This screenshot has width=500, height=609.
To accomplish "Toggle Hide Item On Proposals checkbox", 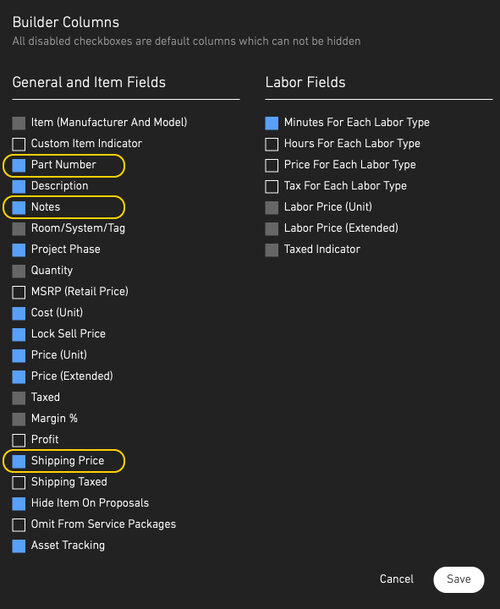I will pos(19,504).
